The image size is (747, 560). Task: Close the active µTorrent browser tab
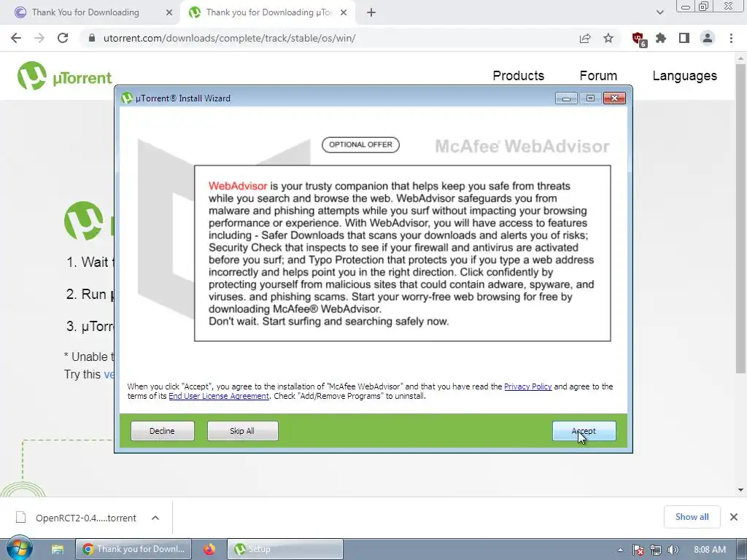[344, 12]
